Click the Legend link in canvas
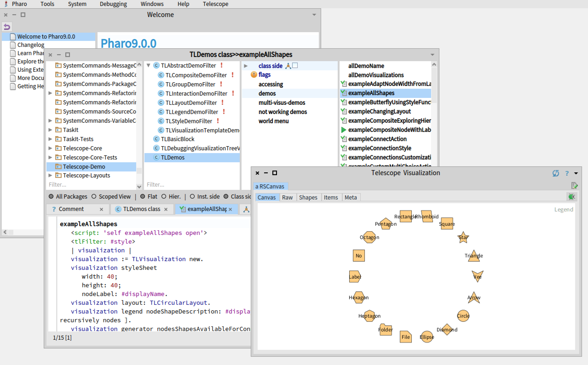This screenshot has width=588, height=365. tap(563, 209)
